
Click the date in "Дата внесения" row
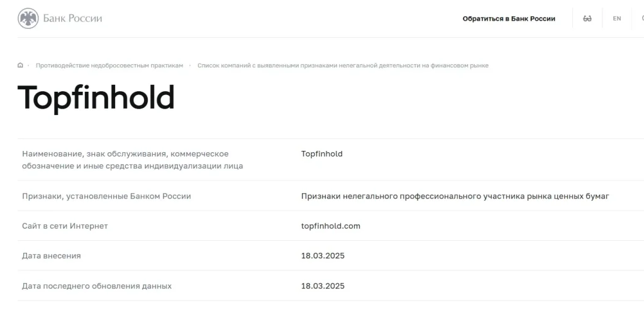(323, 256)
